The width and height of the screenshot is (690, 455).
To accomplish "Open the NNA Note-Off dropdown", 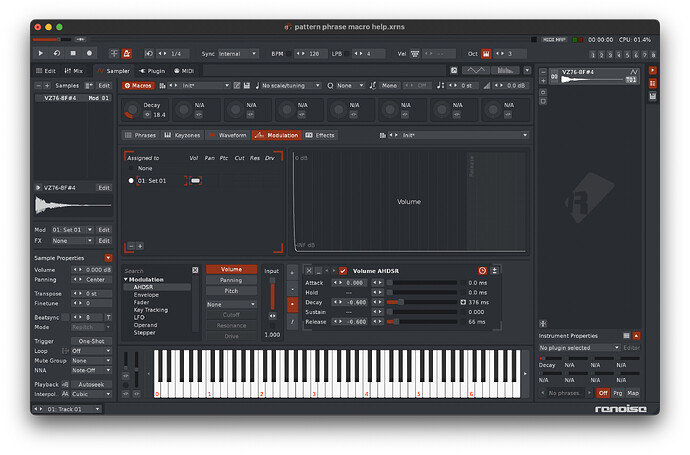I will click(x=91, y=370).
